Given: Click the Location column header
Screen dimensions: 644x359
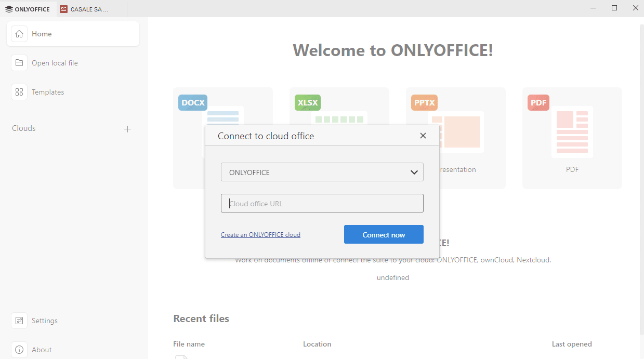Looking at the screenshot, I should tap(317, 344).
